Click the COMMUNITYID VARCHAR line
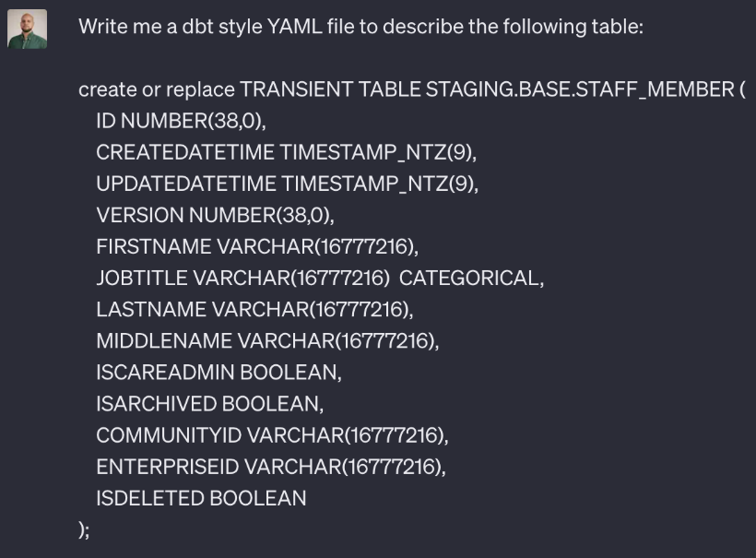The image size is (756, 558). [x=272, y=434]
